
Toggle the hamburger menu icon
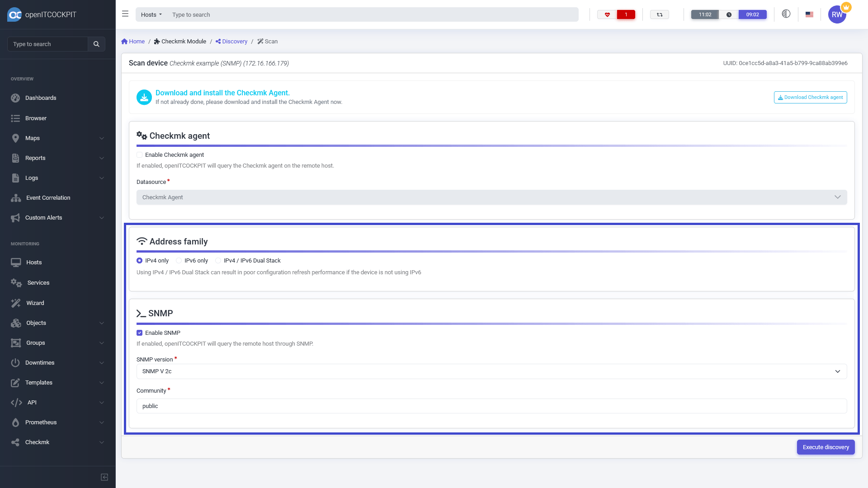pyautogui.click(x=125, y=14)
